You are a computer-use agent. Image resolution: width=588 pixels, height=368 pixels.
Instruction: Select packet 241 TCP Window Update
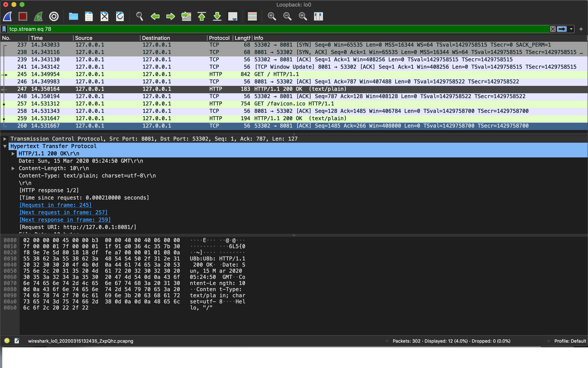[x=294, y=67]
